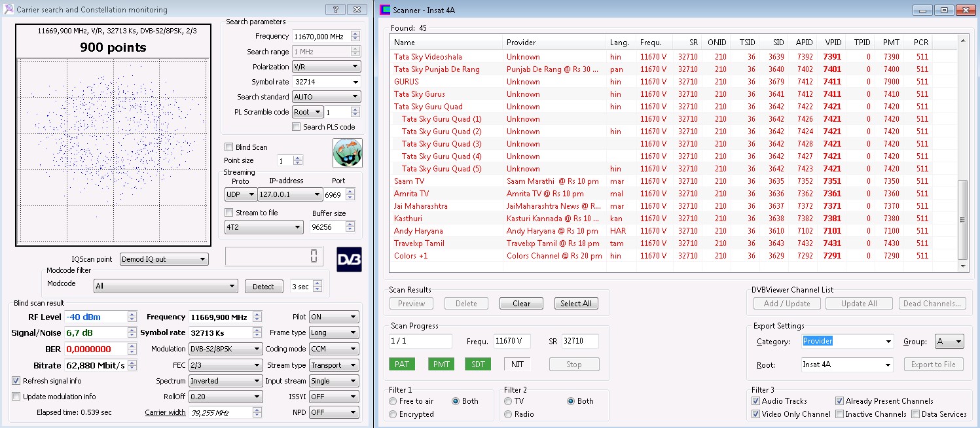
Task: Enable the Blind Scan checkbox
Action: (x=228, y=147)
